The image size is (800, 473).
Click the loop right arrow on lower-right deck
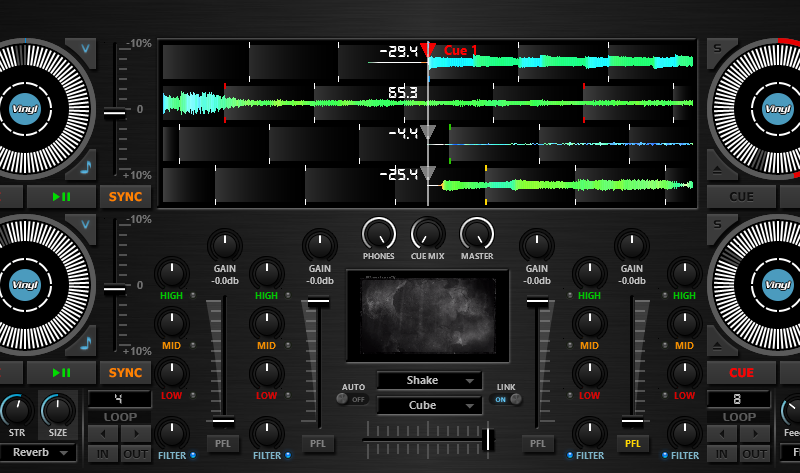755,434
